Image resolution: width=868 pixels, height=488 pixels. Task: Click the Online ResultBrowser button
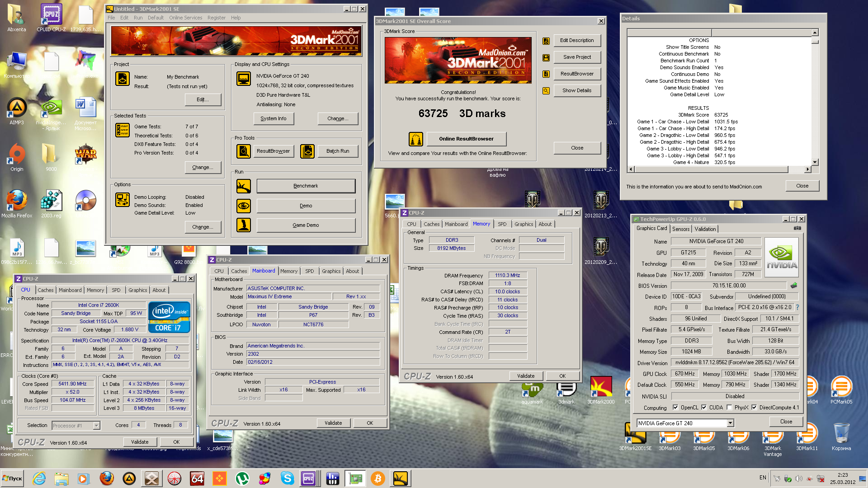pyautogui.click(x=466, y=139)
